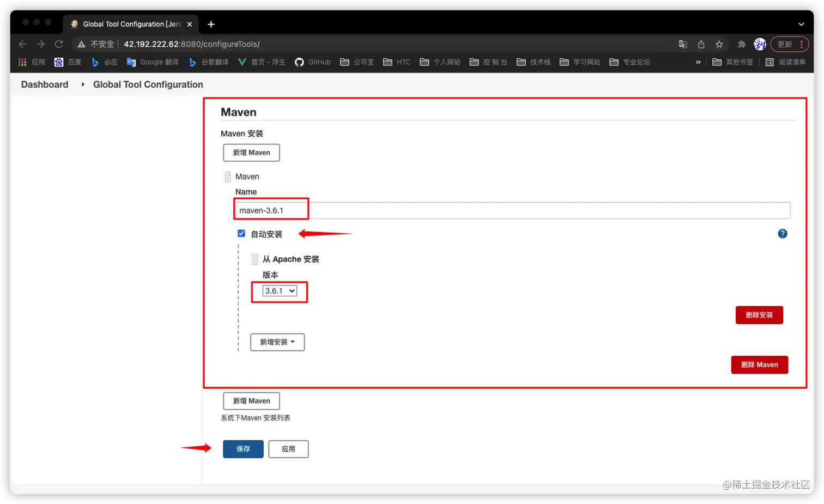Save settings with the 保存 button
824x504 pixels.
point(243,449)
